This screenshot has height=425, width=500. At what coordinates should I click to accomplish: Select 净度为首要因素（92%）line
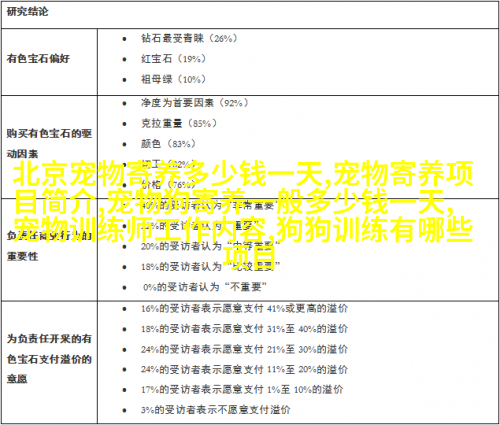pyautogui.click(x=195, y=103)
